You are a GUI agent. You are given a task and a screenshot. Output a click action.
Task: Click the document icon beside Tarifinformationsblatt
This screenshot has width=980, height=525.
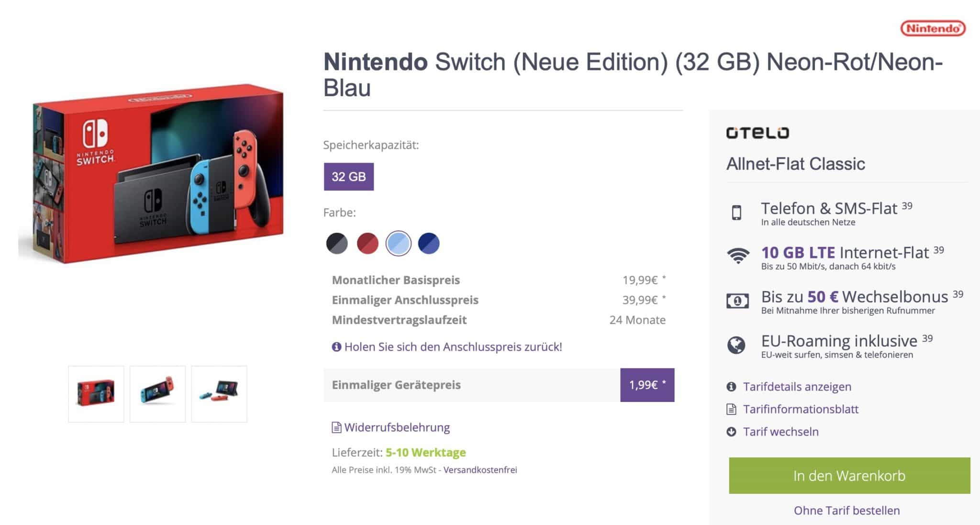[x=731, y=409]
